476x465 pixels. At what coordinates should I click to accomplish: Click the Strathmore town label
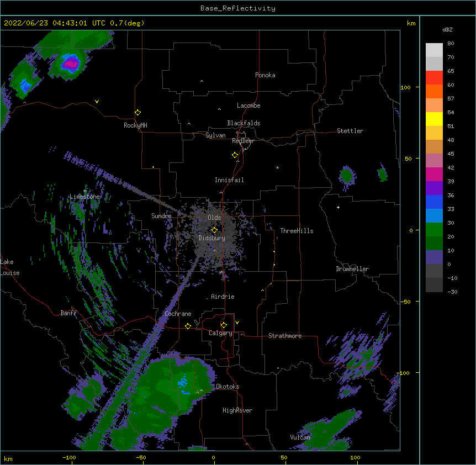pyautogui.click(x=285, y=336)
